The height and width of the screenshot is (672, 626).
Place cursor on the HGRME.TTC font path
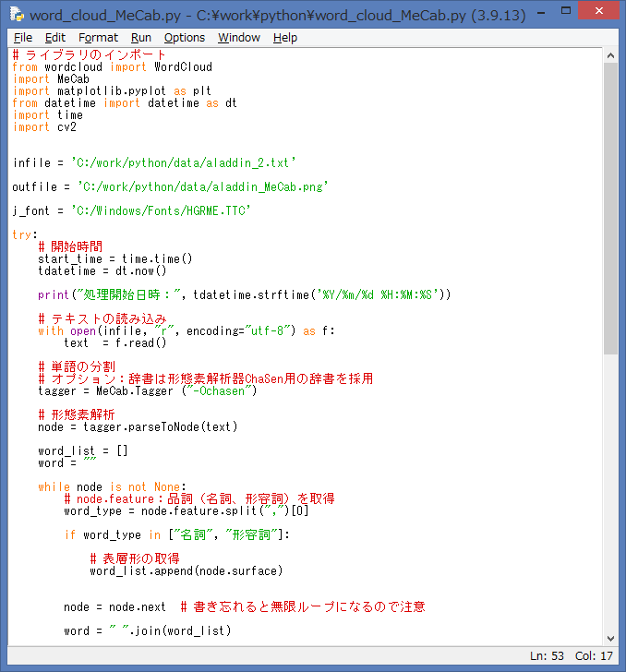[x=161, y=211]
